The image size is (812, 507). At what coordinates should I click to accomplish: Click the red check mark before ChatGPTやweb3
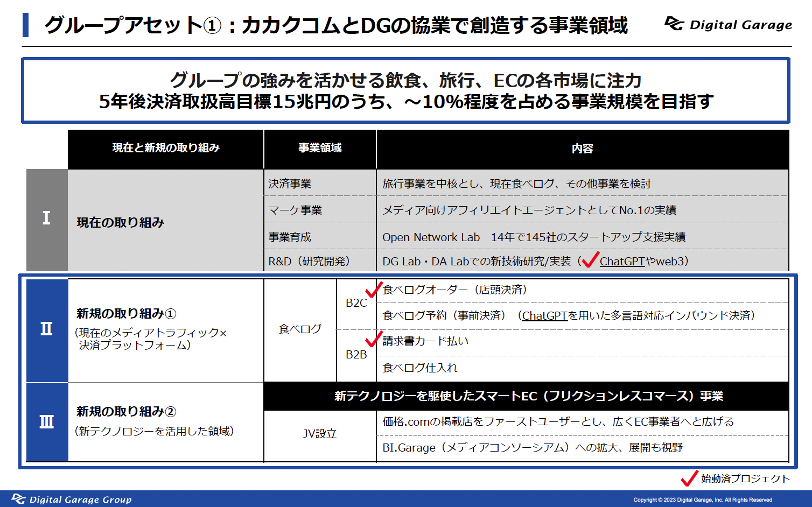(590, 260)
